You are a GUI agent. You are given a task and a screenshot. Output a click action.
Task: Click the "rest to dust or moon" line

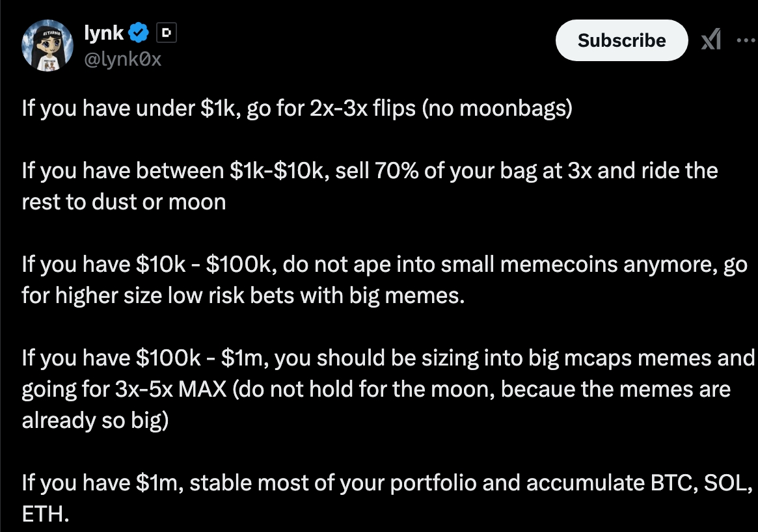pyautogui.click(x=124, y=202)
